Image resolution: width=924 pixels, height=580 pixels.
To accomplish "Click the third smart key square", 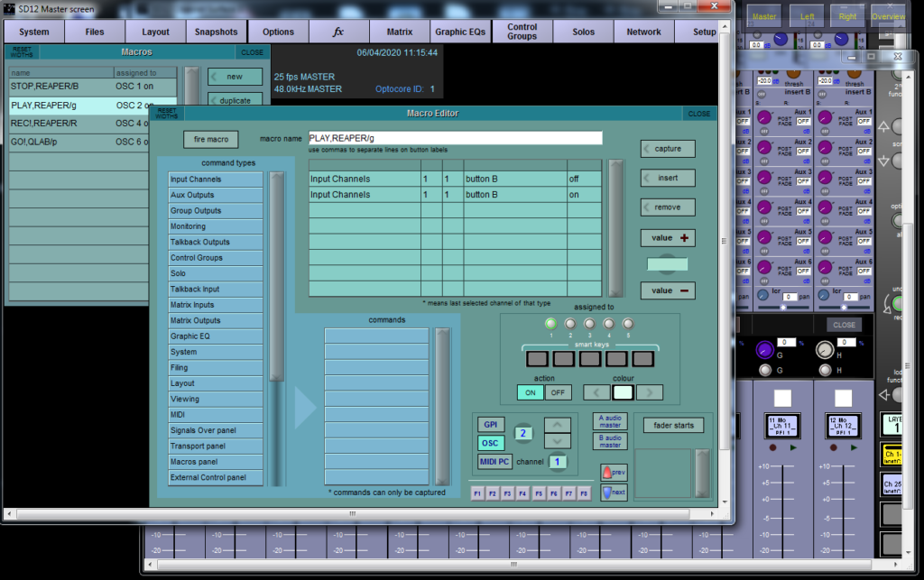I will [x=590, y=359].
